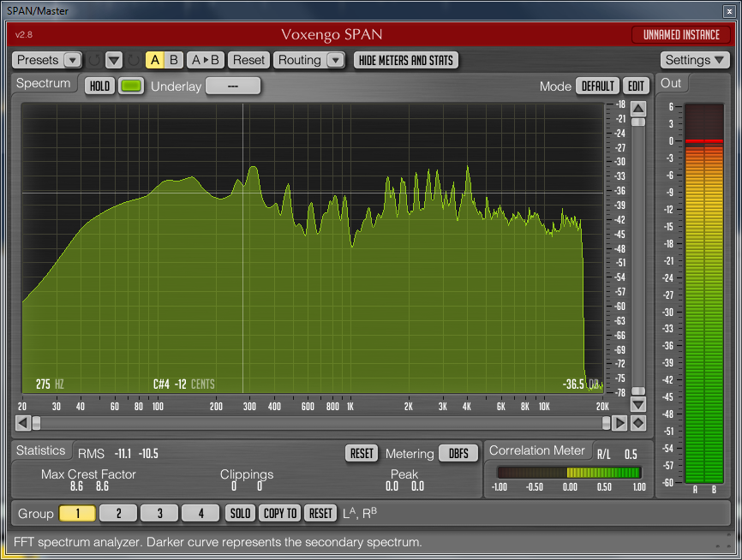The height and width of the screenshot is (560, 742).
Task: Click the group Reset button
Action: (320, 513)
